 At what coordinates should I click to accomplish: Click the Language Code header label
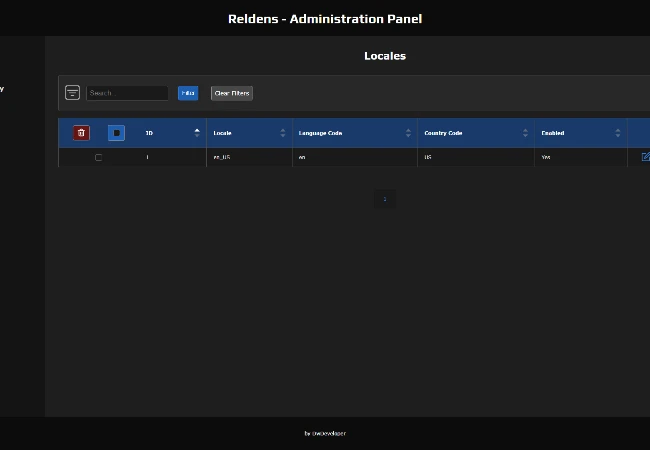tap(320, 133)
